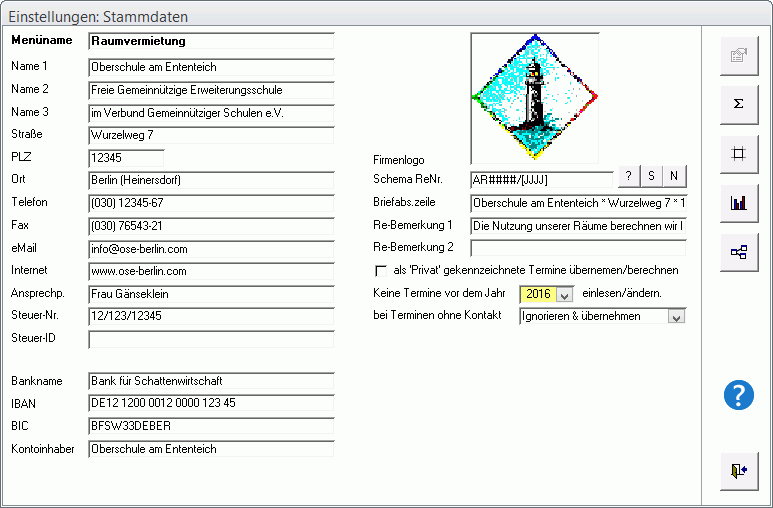This screenshot has width=773, height=508.
Task: Open help via blue question mark
Action: 738,395
